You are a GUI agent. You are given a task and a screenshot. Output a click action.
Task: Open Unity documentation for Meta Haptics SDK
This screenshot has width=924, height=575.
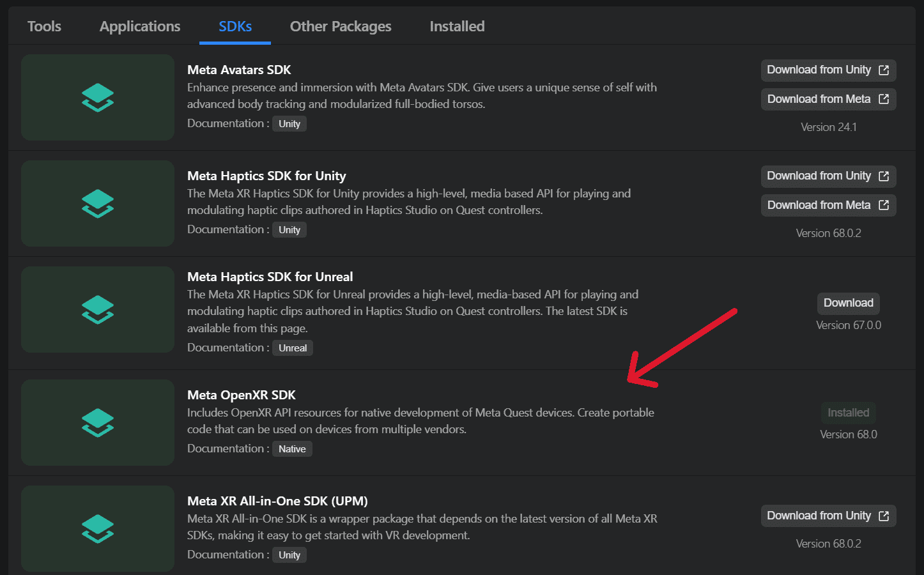click(289, 230)
